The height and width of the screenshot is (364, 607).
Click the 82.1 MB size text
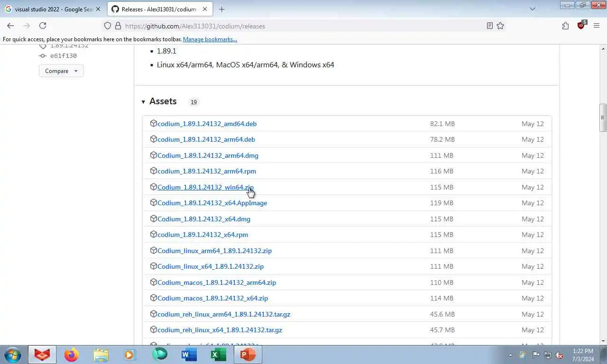(x=442, y=124)
